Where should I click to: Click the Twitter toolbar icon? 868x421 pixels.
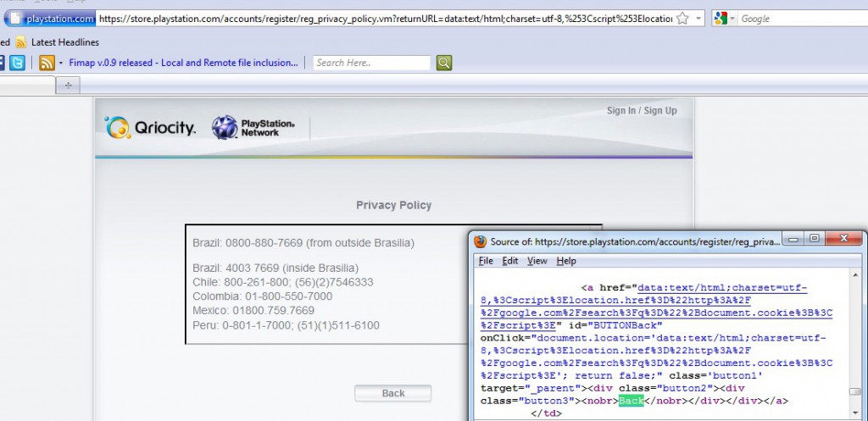pyautogui.click(x=17, y=63)
